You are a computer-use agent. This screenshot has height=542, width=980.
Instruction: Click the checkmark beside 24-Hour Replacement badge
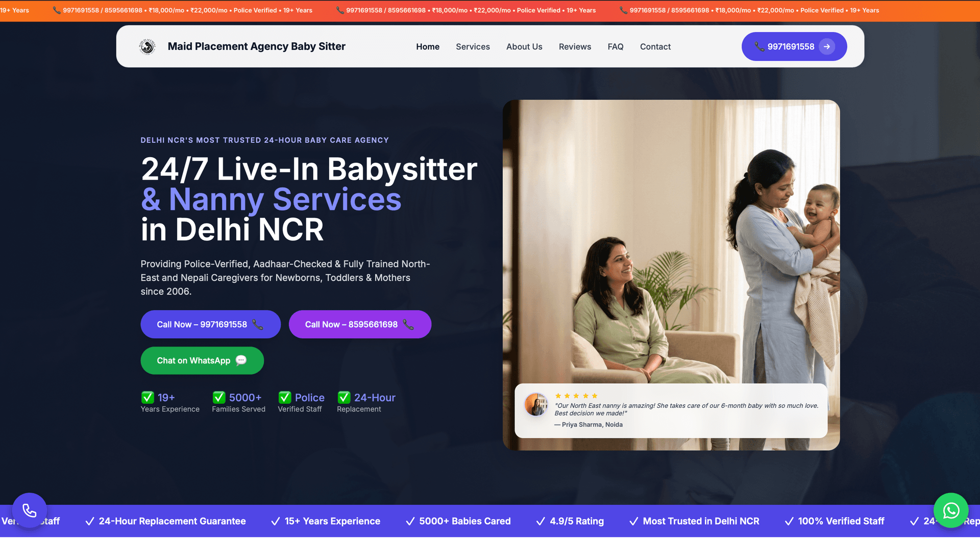click(x=344, y=397)
